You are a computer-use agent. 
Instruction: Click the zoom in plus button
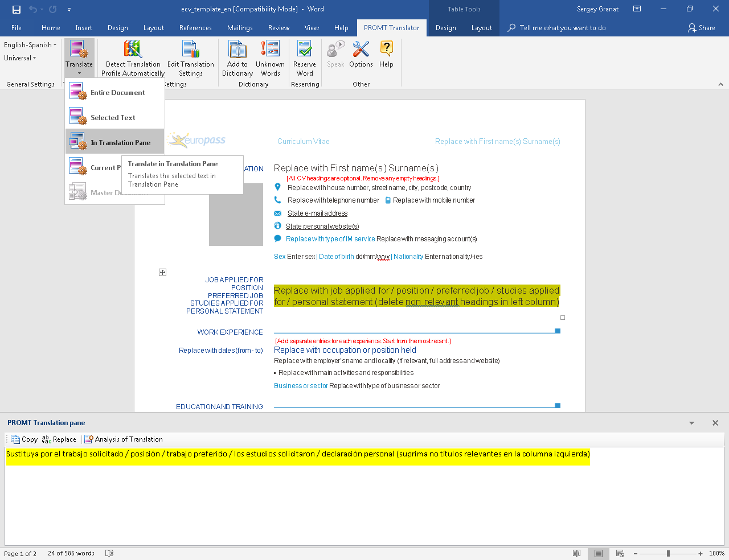click(x=701, y=554)
